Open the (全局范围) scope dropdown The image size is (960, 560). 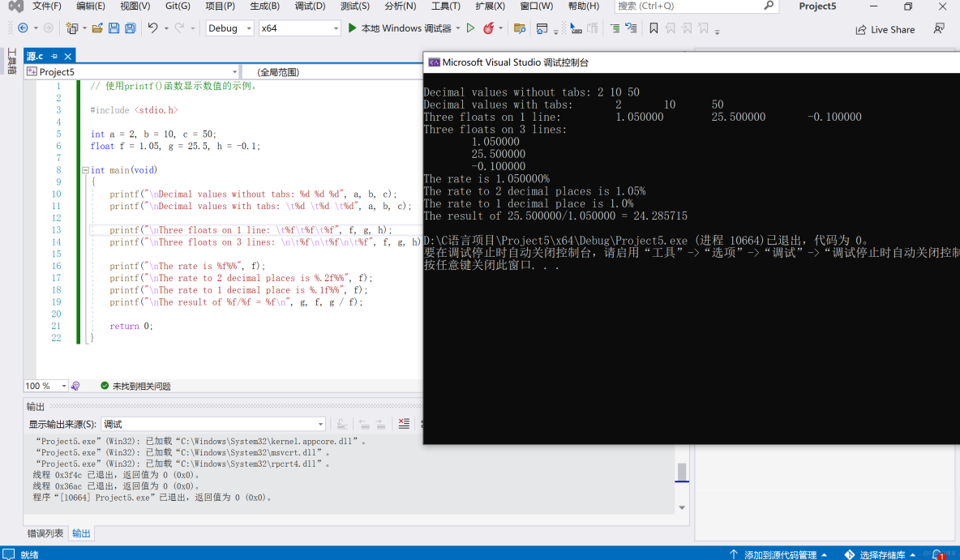[332, 71]
